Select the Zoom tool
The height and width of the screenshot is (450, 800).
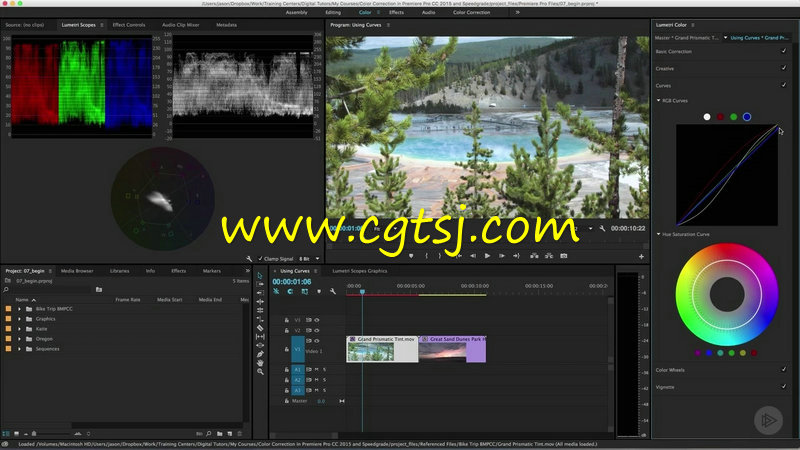(260, 372)
